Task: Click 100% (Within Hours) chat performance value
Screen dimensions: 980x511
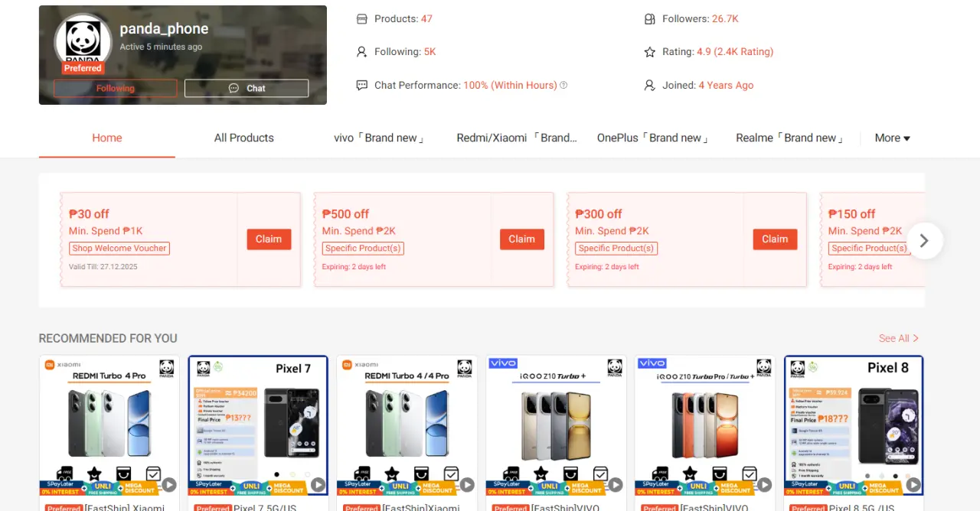Action: click(x=510, y=86)
